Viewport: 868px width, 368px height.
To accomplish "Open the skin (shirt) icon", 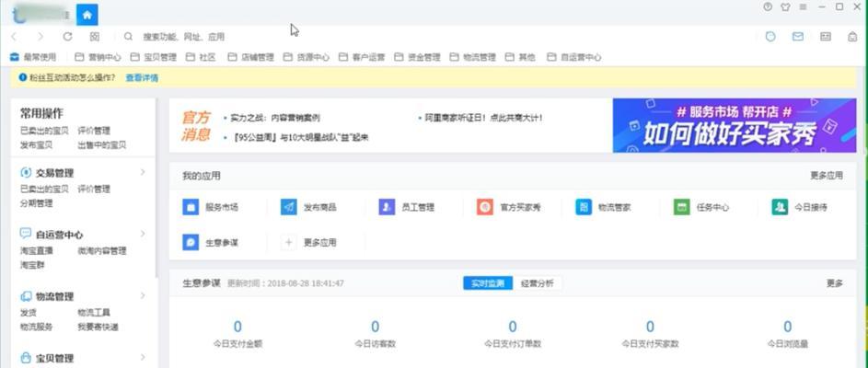I will point(785,6).
